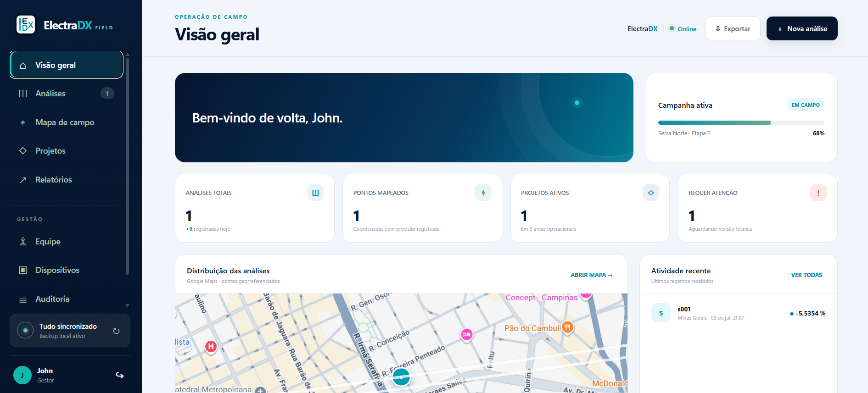Screen dimensions: 868x393
Task: Click the s001 avatar tile
Action: pyautogui.click(x=661, y=313)
